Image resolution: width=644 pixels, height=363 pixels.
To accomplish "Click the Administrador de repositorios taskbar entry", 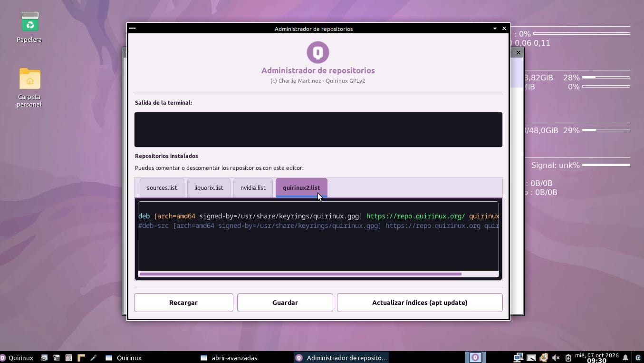I will tap(342, 358).
